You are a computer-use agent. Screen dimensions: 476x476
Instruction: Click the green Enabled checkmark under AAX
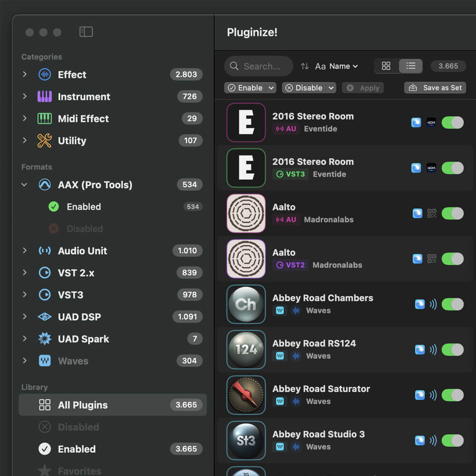[54, 207]
